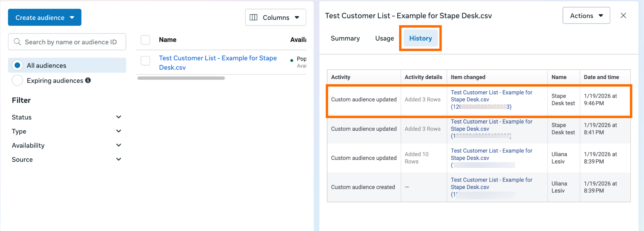The width and height of the screenshot is (644, 231).
Task: Check the select-all checkbox beside Name
Action: pos(146,40)
